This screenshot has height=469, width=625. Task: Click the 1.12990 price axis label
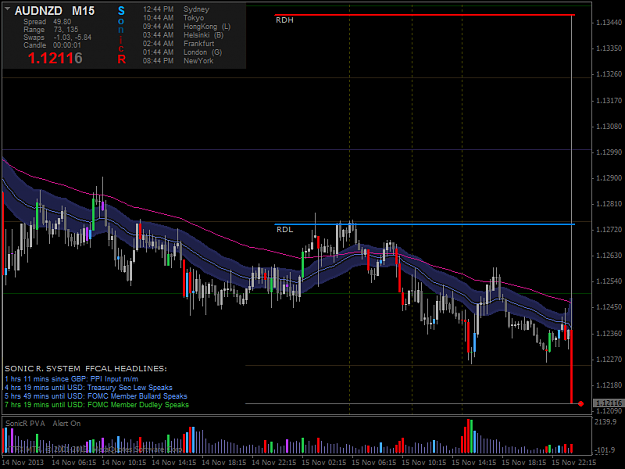click(609, 153)
